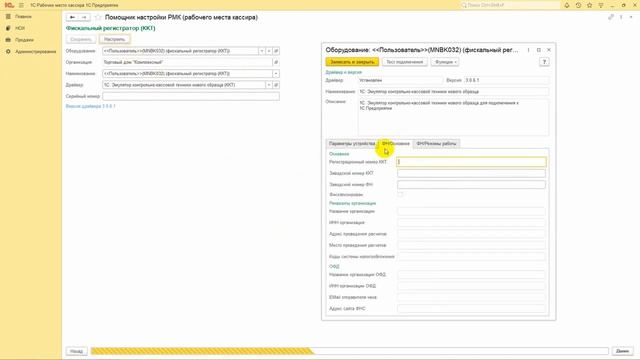The height and width of the screenshot is (360, 640).
Task: Toggle the Фискализирован checkbox
Action: [x=400, y=195]
